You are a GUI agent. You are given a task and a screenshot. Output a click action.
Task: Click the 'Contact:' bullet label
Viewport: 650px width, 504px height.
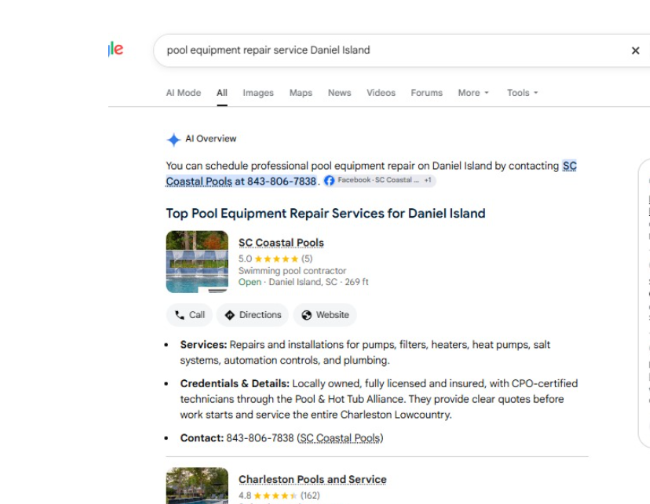coord(202,438)
